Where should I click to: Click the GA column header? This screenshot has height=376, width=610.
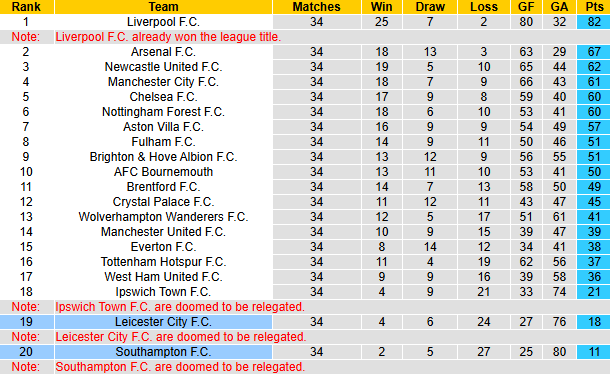559,7
